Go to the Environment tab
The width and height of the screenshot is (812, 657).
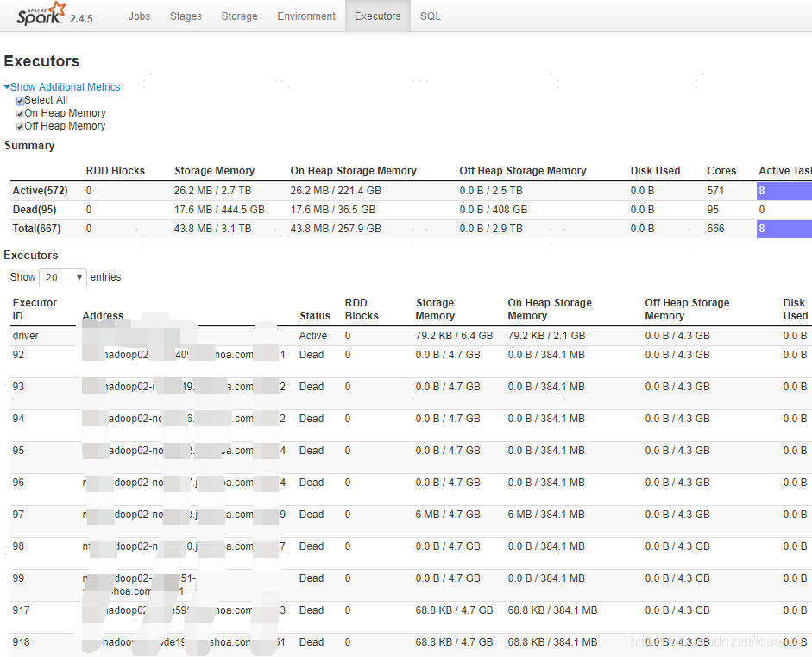coord(306,16)
